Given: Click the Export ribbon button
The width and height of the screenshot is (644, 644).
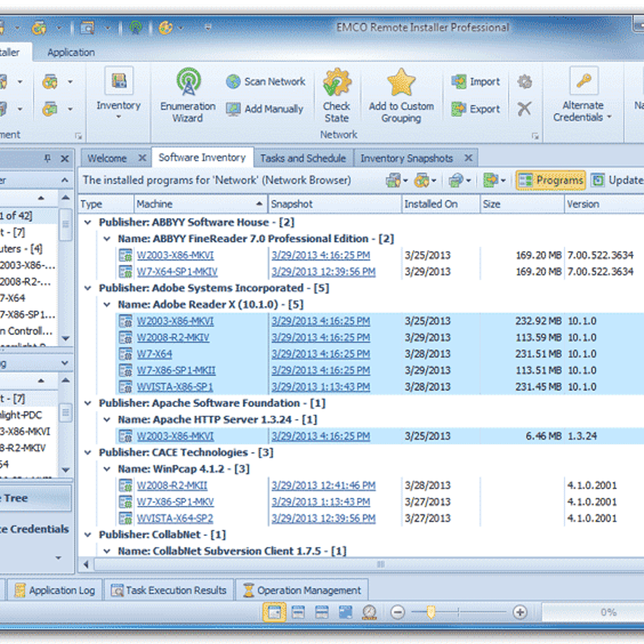Looking at the screenshot, I should pos(475,109).
